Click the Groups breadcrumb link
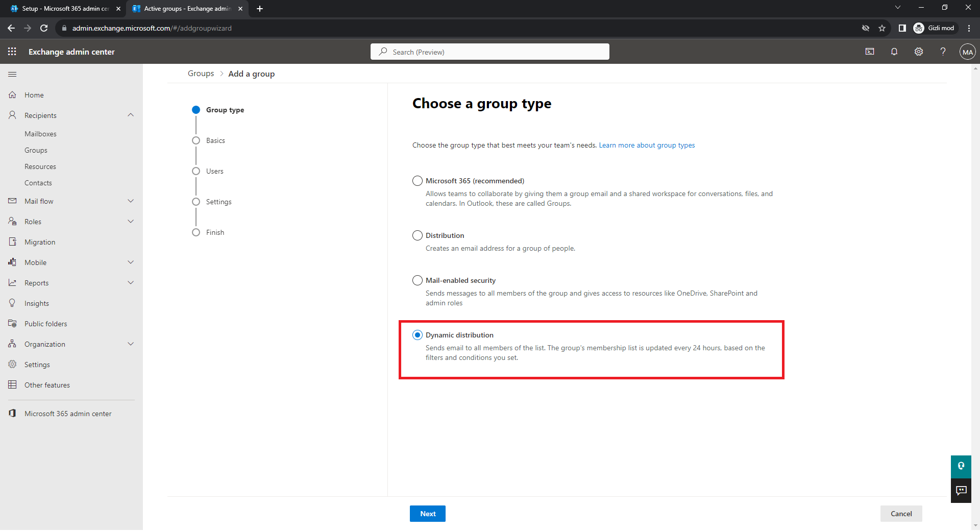The height and width of the screenshot is (531, 980). 201,74
